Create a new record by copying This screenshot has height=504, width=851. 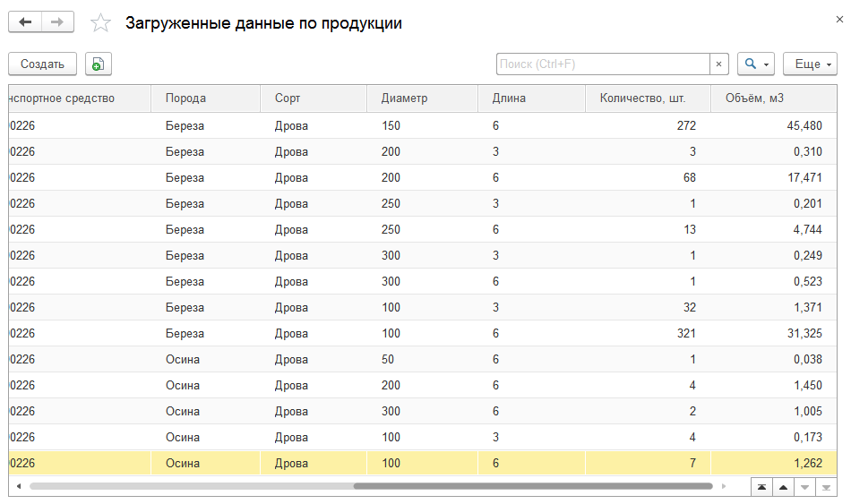[99, 64]
